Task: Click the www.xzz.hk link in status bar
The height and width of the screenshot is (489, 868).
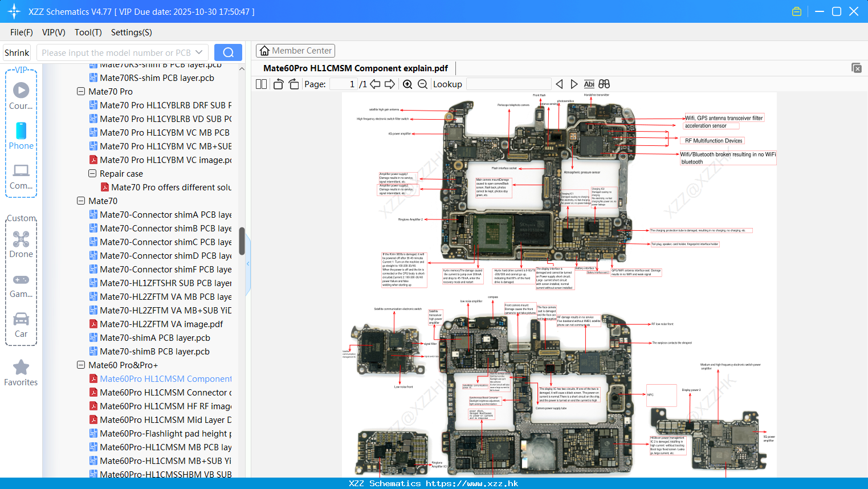Action: click(x=472, y=483)
